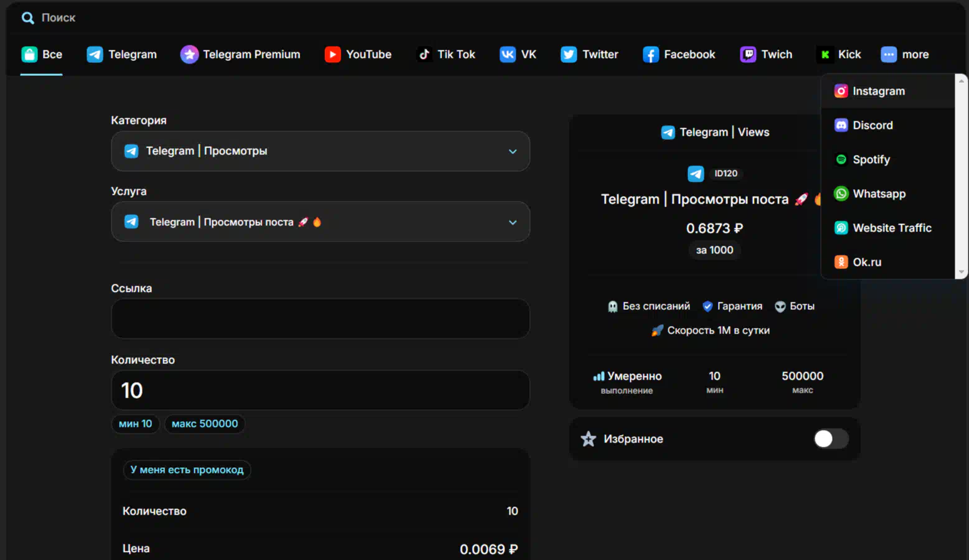The width and height of the screenshot is (969, 560).
Task: Click the alien icon for Боты
Action: coord(780,306)
